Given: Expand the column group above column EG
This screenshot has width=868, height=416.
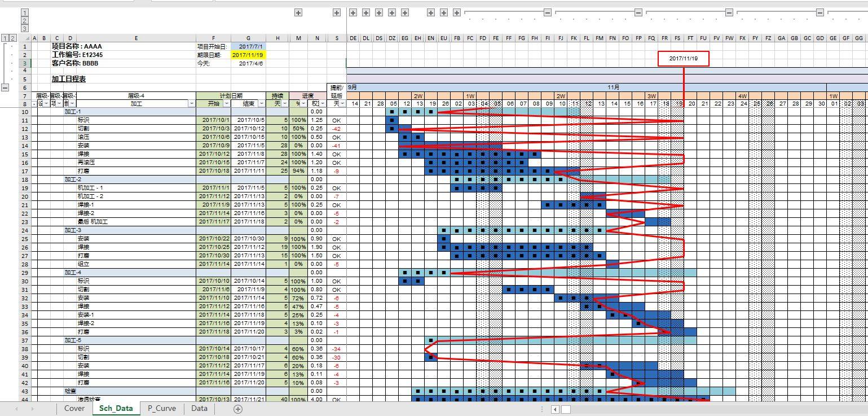Looking at the screenshot, I should (405, 12).
